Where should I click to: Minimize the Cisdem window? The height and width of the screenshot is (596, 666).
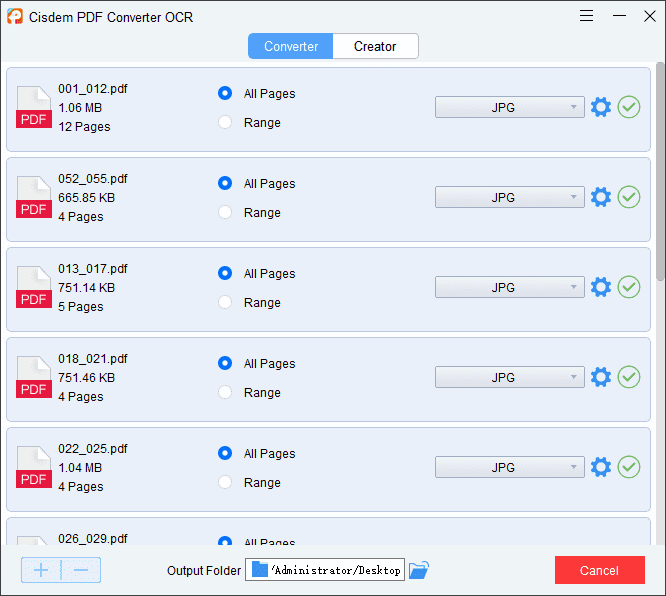(x=619, y=16)
